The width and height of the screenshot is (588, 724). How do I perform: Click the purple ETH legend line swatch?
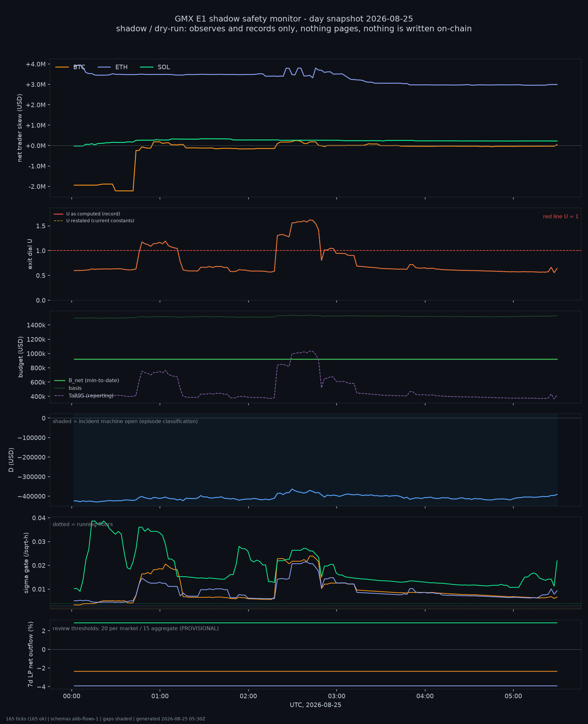point(104,67)
